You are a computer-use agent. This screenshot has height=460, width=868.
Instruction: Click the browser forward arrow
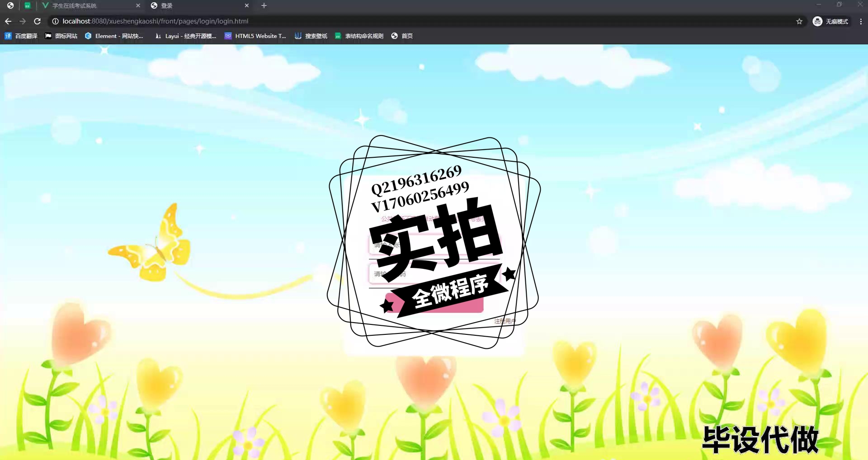(23, 21)
